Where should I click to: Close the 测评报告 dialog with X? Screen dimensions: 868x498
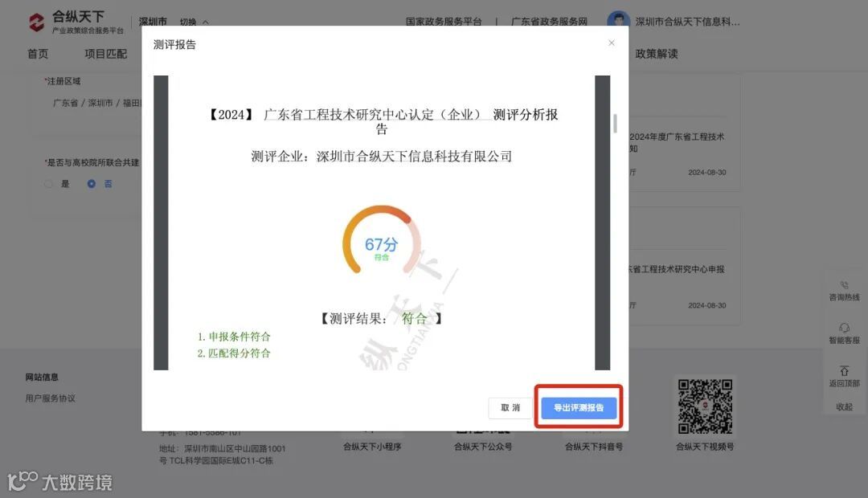(x=611, y=43)
